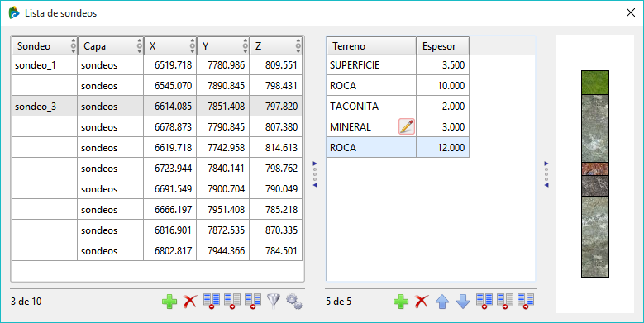644x323 pixels.
Task: Select Y value 7851.408
Action: [x=223, y=107]
